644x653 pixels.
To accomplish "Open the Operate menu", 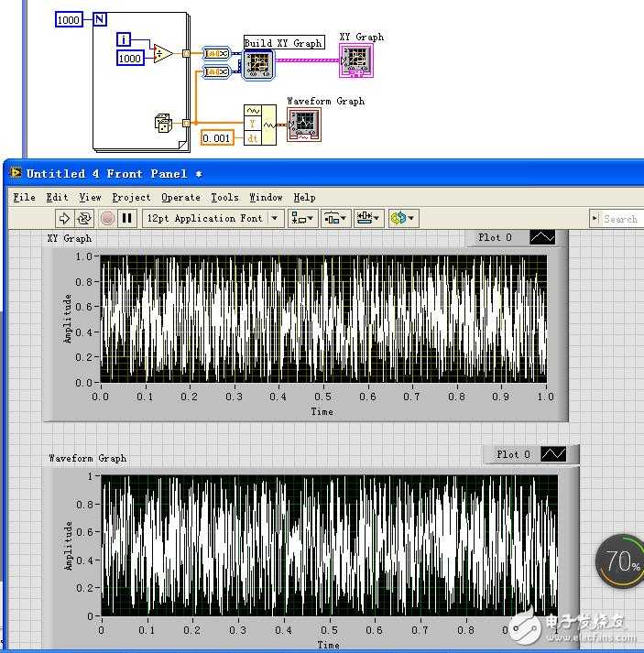I will [x=180, y=197].
